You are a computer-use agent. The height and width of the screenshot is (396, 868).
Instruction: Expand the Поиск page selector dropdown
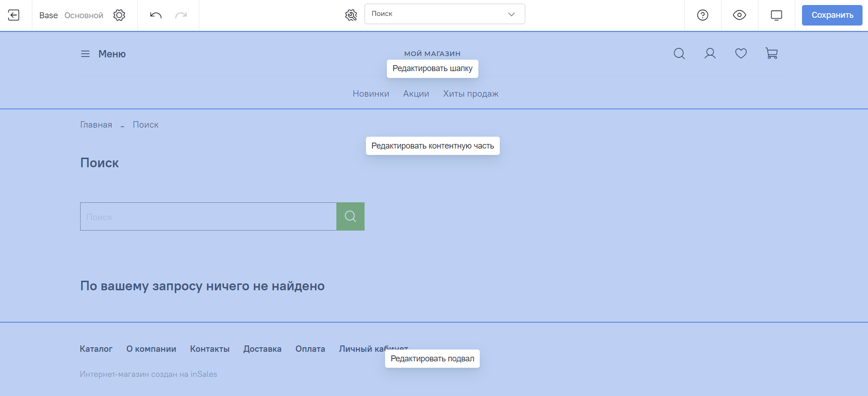pos(445,14)
